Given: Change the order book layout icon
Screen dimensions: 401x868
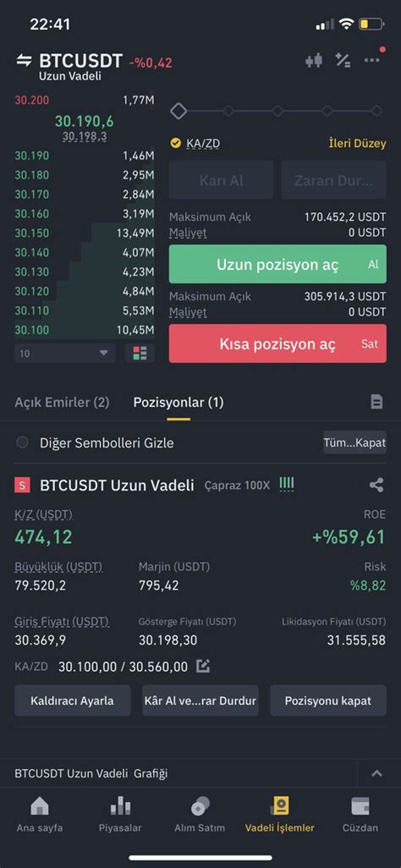Looking at the screenshot, I should click(140, 353).
